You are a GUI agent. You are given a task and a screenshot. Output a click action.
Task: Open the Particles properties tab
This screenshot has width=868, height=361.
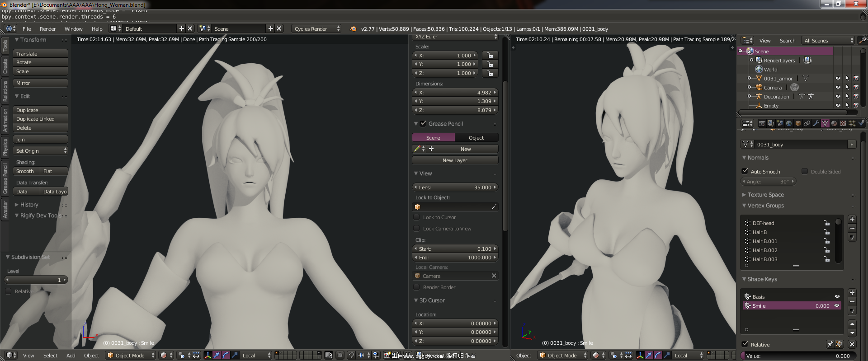852,123
